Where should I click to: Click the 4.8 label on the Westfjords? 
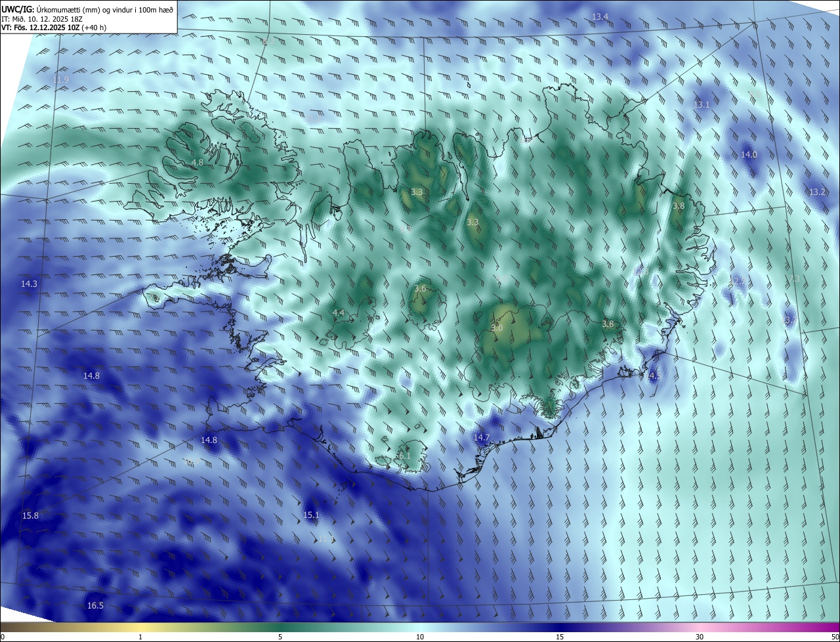pyautogui.click(x=197, y=162)
